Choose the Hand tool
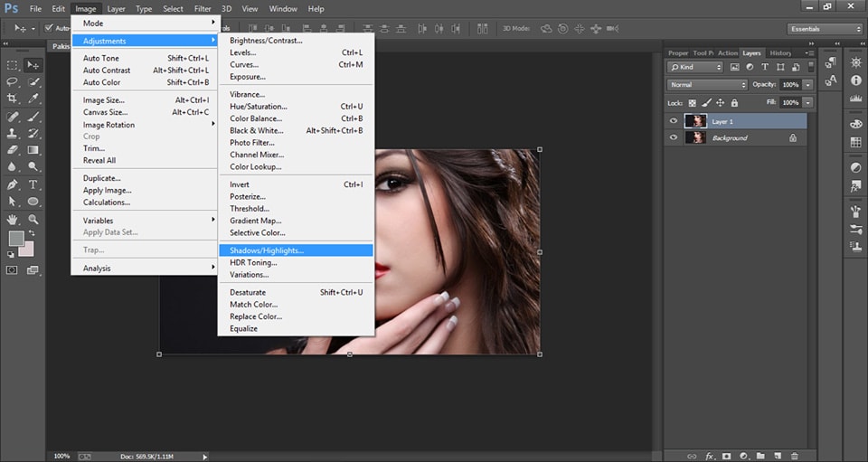Viewport: 868px width, 462px height. [13, 219]
